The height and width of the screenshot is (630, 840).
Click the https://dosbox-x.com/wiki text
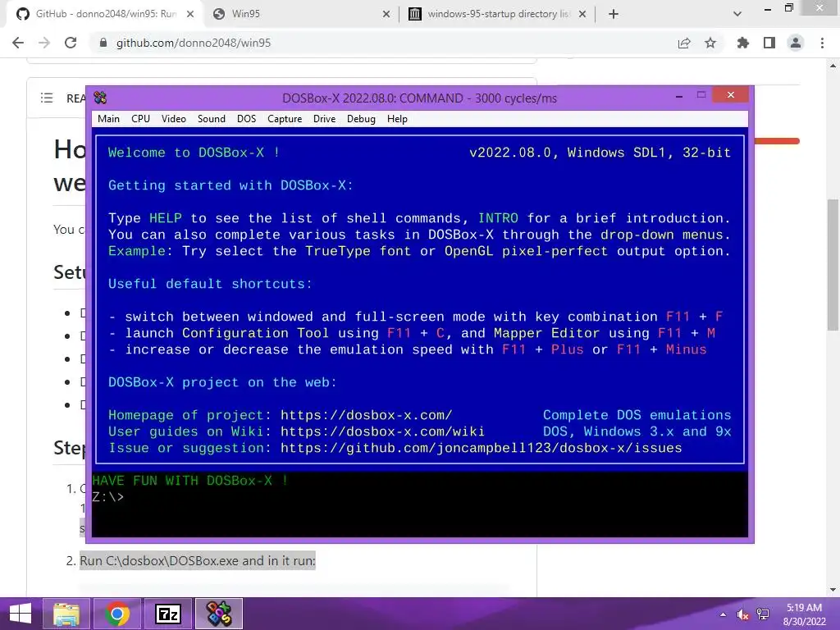(x=382, y=431)
